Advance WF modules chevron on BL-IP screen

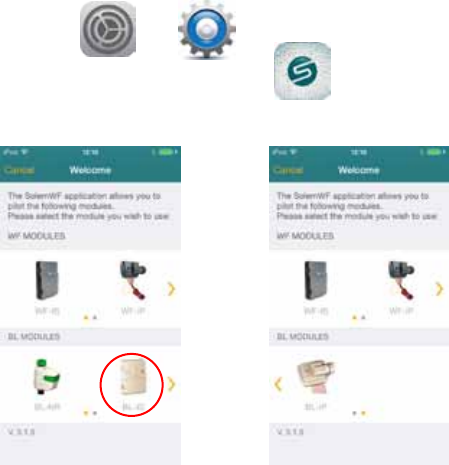(440, 289)
